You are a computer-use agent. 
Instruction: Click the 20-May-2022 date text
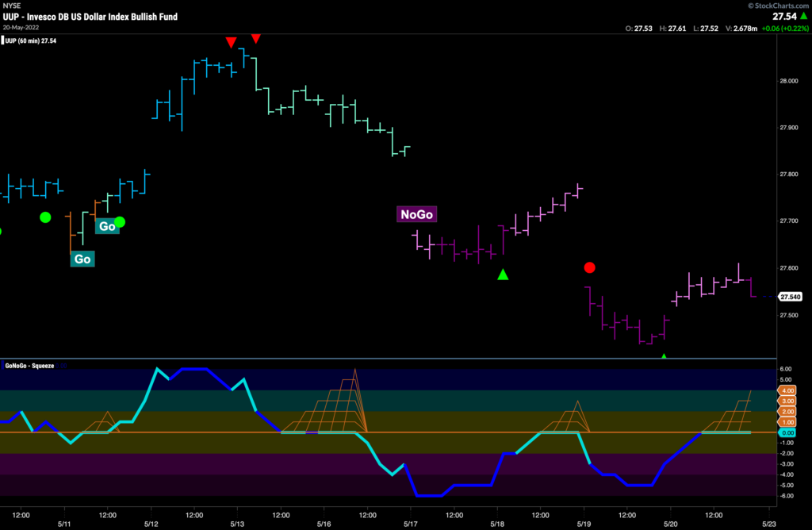(21, 28)
